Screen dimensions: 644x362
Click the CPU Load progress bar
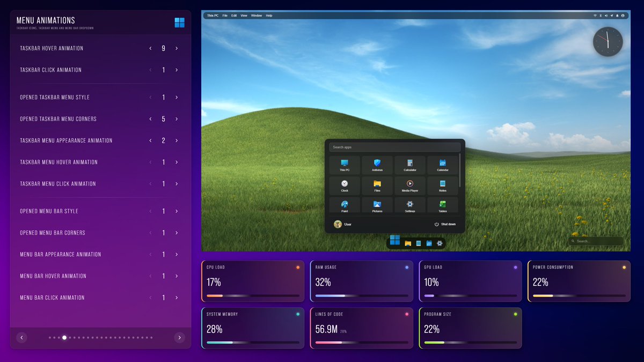pos(253,295)
